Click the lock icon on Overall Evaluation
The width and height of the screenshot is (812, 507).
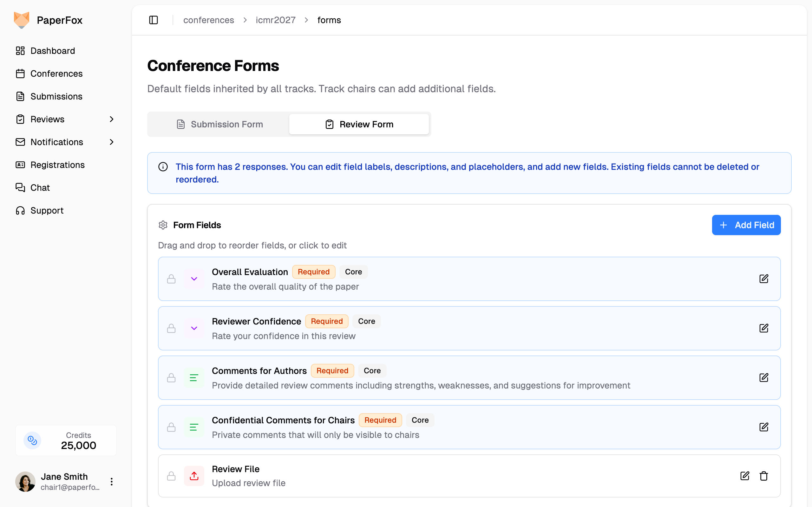[171, 279]
